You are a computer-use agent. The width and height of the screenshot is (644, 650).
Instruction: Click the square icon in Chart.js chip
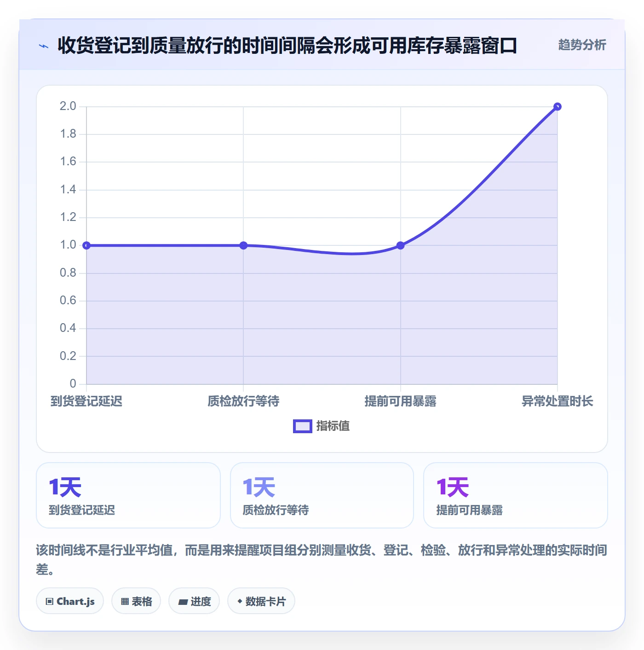click(x=50, y=601)
